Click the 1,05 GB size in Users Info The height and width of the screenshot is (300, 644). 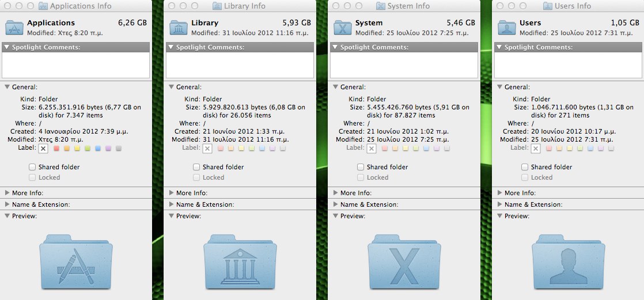pos(625,23)
